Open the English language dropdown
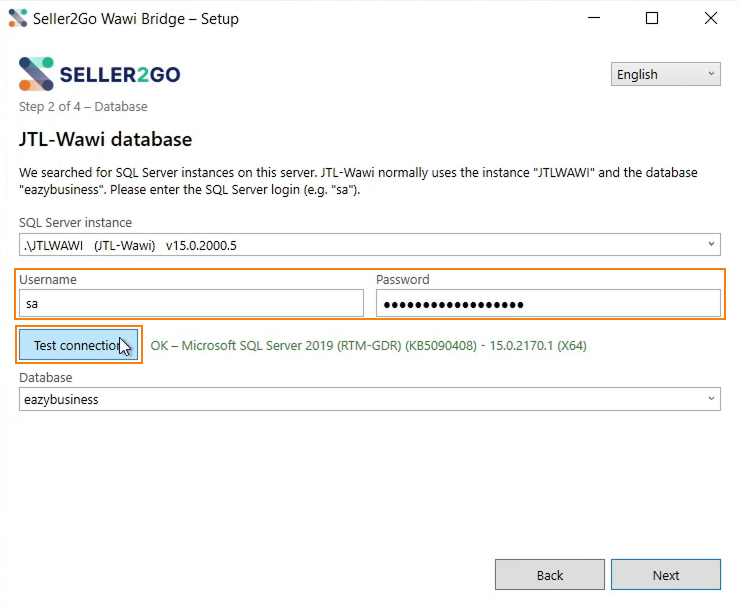The height and width of the screenshot is (608, 738). click(666, 74)
